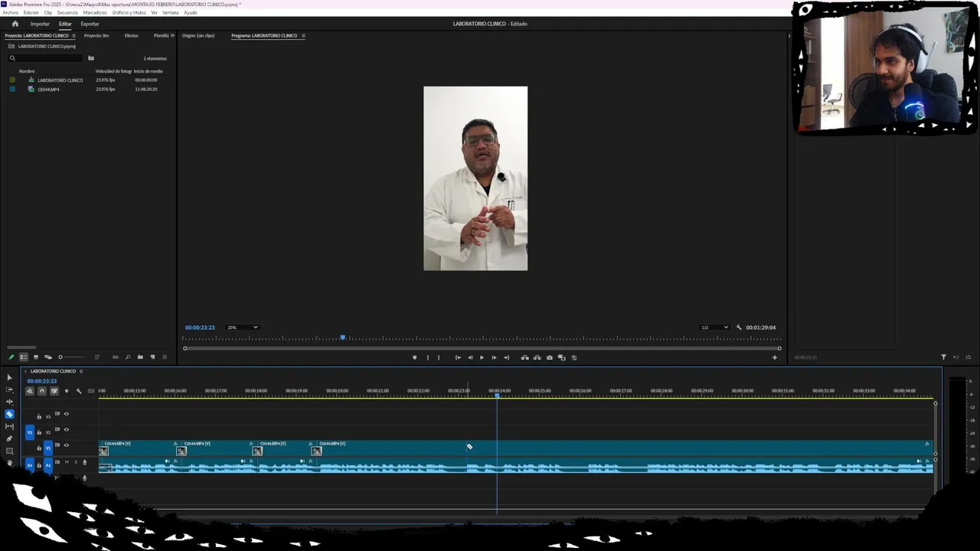Click the timeline wrench display settings
The width and height of the screenshot is (980, 551).
78,391
